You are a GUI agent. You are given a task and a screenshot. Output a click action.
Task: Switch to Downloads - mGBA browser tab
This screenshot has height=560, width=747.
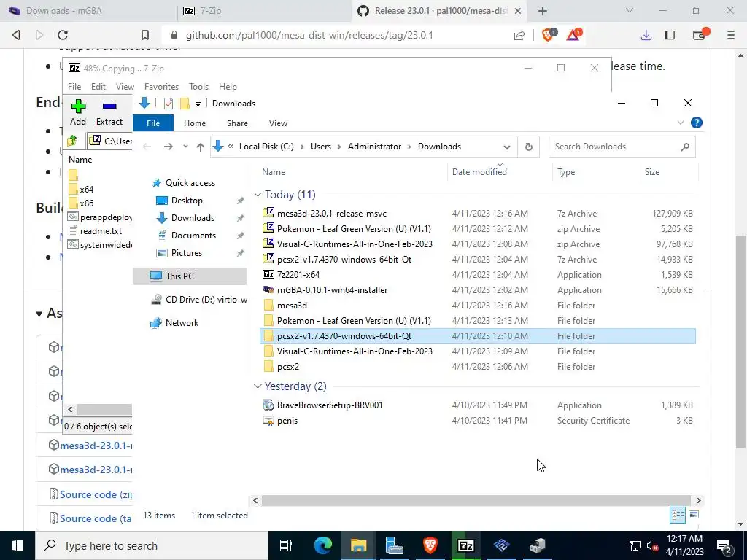[x=88, y=10]
